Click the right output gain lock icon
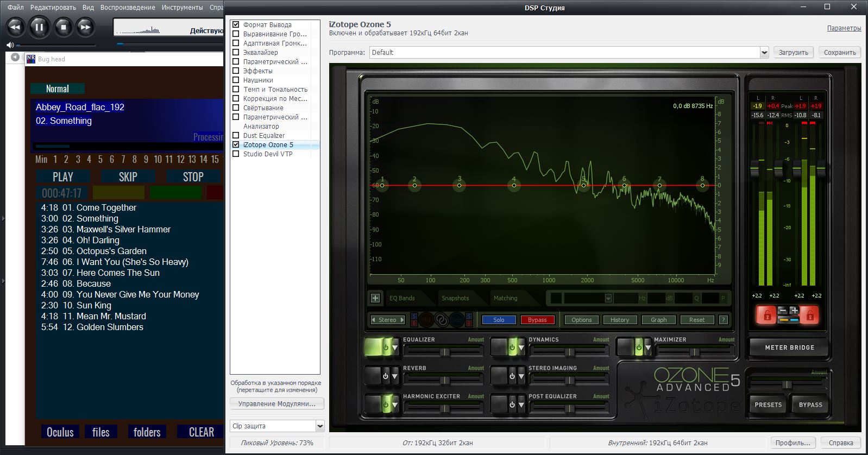Viewport: 868px width, 455px height. [809, 315]
